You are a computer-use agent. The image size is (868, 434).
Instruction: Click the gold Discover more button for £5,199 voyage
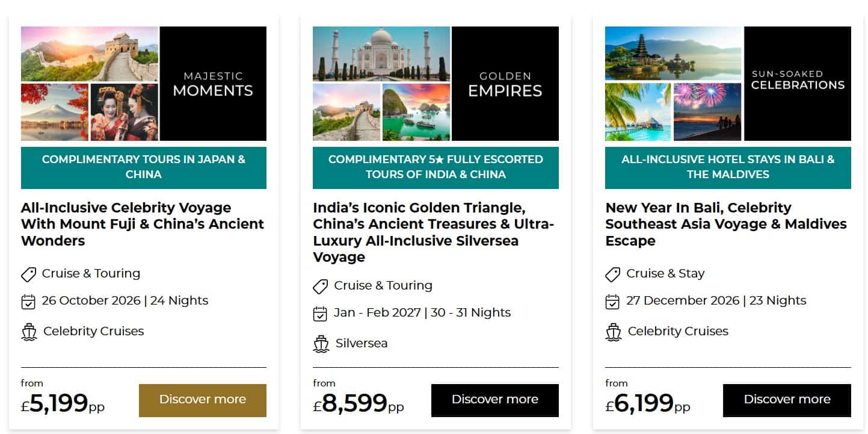click(203, 400)
